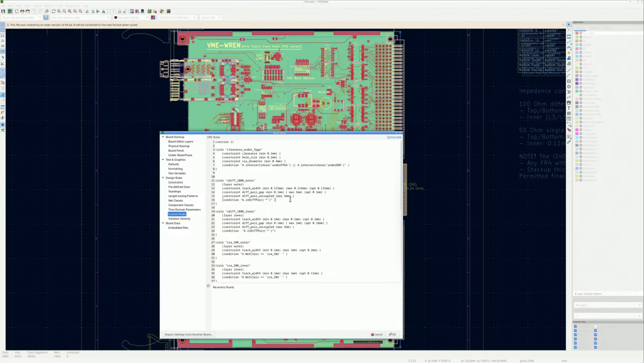
Task: Click the Save icon in top toolbar
Action: 3,11
